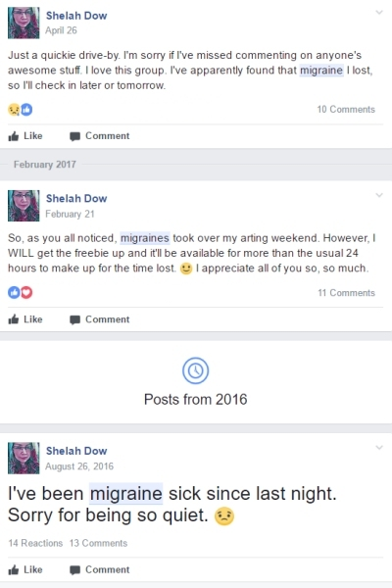The width and height of the screenshot is (392, 588).
Task: Click blue like reaction icon on February 21 post
Action: coord(14,292)
